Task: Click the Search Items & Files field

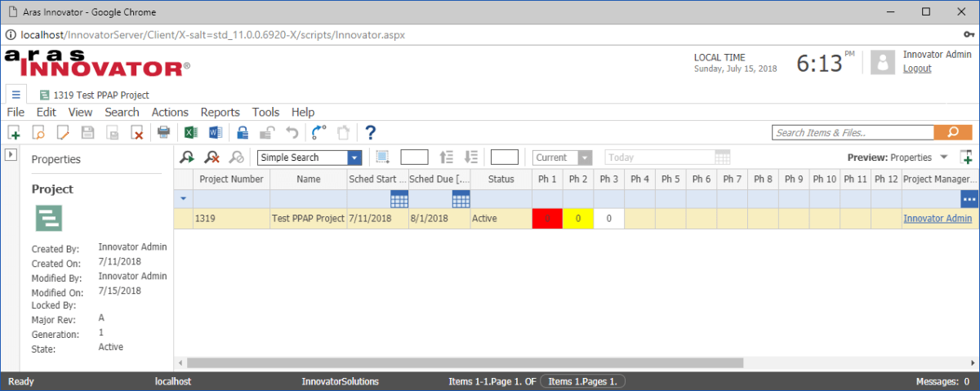Action: click(853, 132)
